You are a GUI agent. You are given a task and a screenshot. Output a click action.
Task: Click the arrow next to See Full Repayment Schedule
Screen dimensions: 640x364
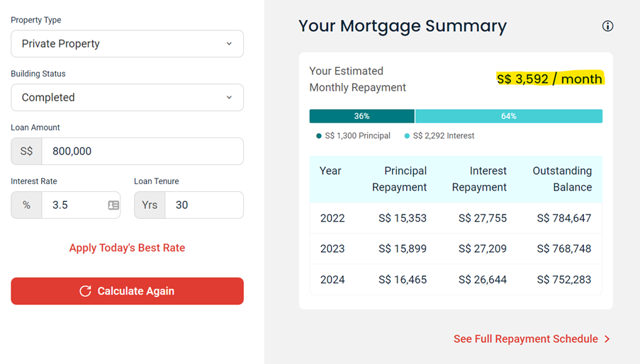tap(607, 339)
